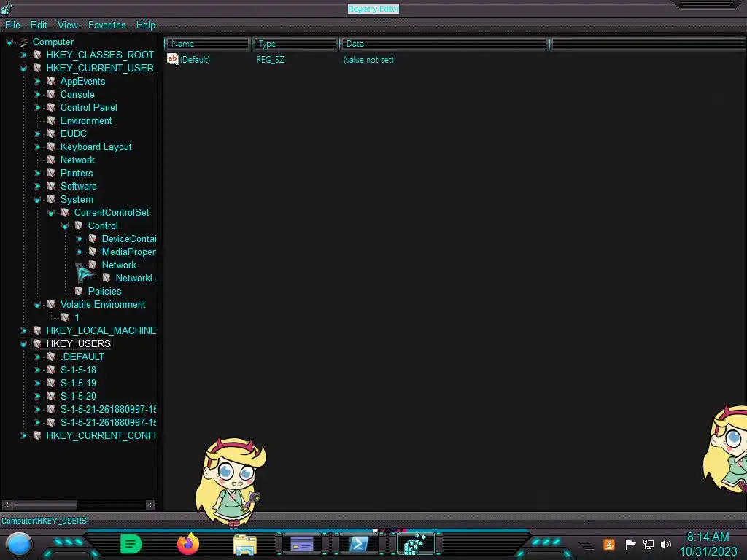This screenshot has height=560, width=747.
Task: Click the key icon beside Policies
Action: tap(79, 291)
